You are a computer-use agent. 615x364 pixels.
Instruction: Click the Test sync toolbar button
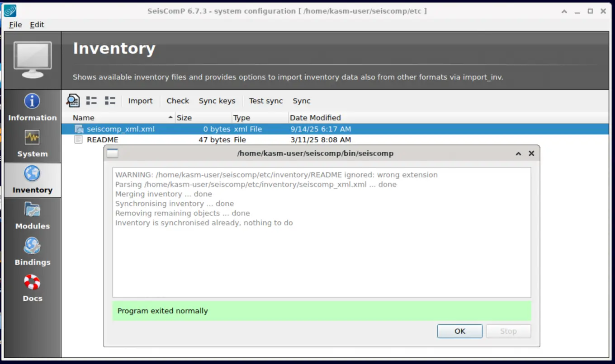tap(266, 101)
